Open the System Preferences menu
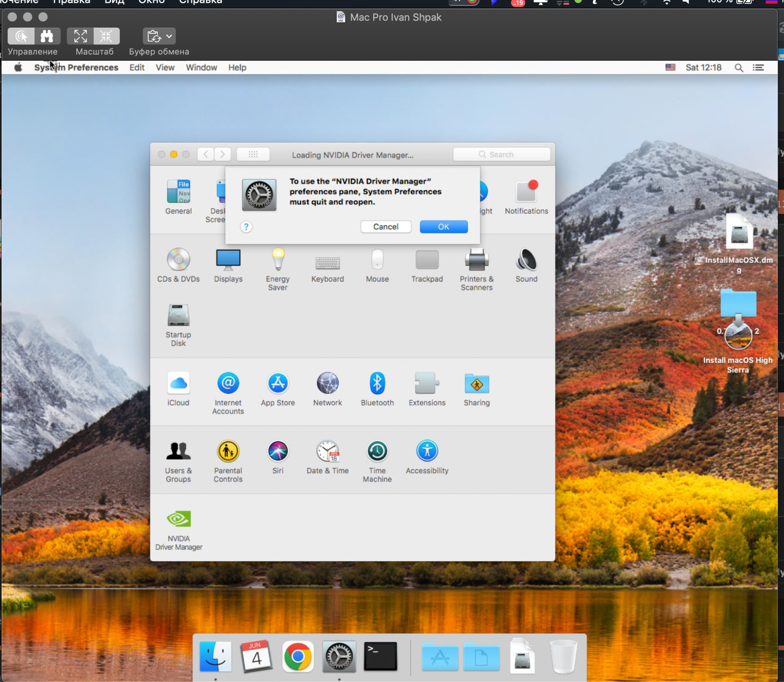Image resolution: width=784 pixels, height=682 pixels. (x=76, y=67)
